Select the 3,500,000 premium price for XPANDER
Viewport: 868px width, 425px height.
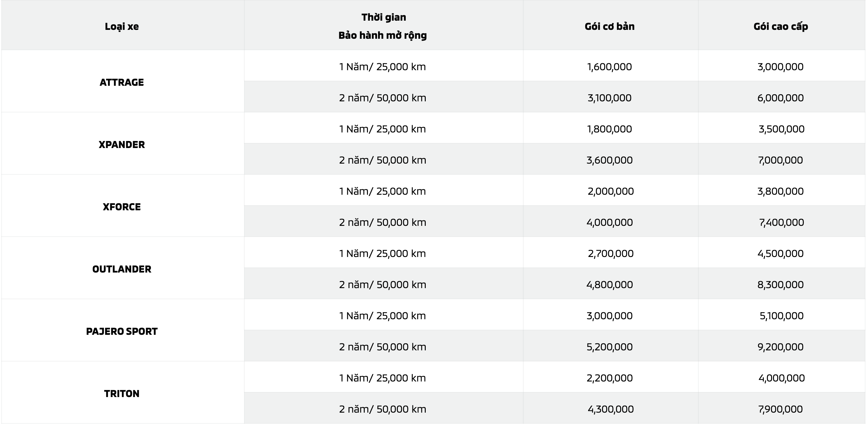click(x=781, y=129)
